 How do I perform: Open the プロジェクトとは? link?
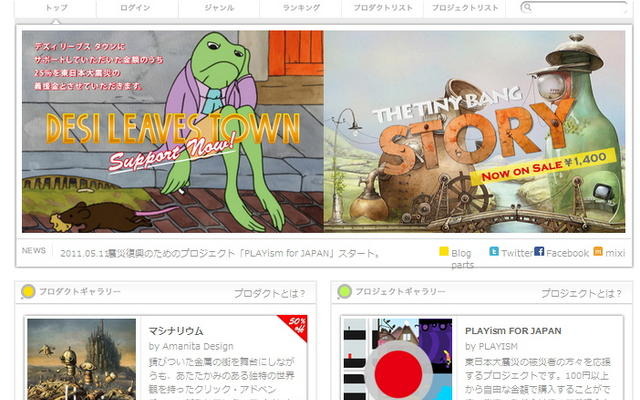(x=581, y=293)
